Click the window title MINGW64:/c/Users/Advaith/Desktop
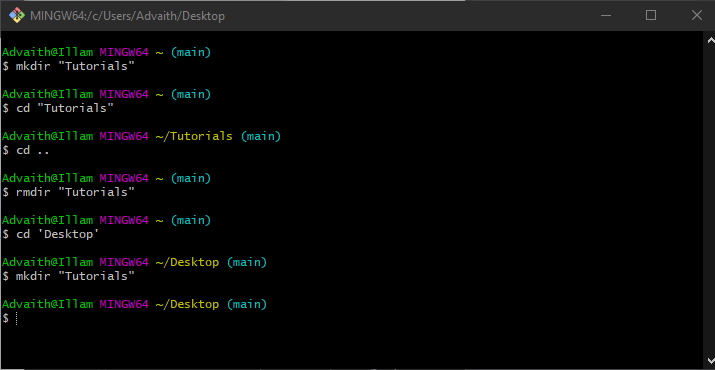The width and height of the screenshot is (715, 370). [x=127, y=16]
